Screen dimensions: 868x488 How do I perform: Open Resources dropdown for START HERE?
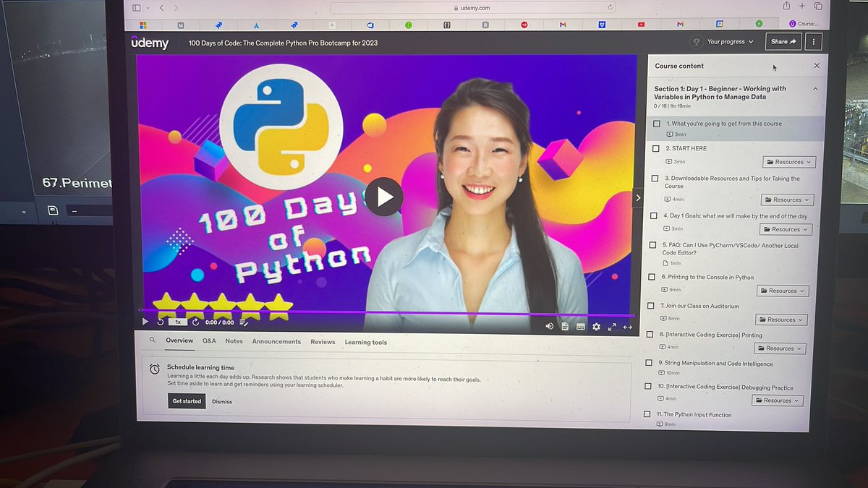point(789,162)
